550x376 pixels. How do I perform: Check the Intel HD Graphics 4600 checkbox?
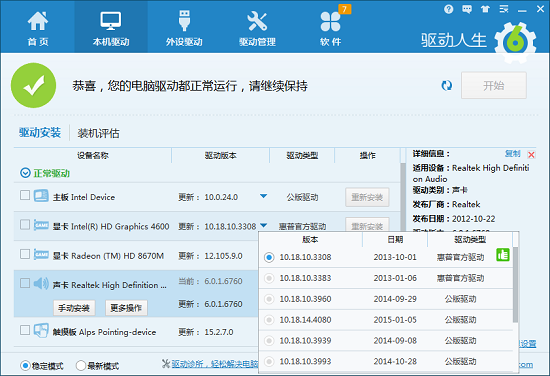click(x=25, y=224)
